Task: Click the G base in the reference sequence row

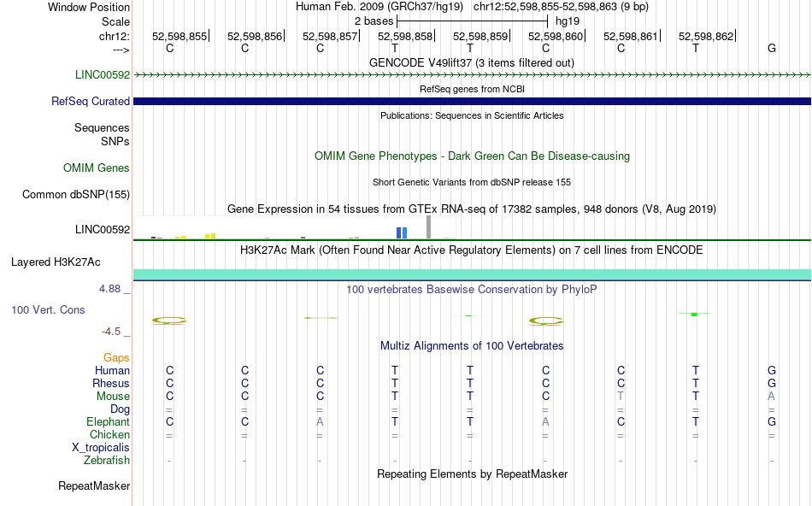Action: click(x=772, y=48)
